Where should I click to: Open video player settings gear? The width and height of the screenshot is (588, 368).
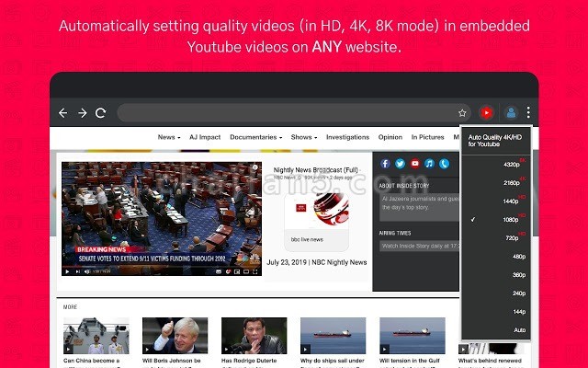click(229, 271)
